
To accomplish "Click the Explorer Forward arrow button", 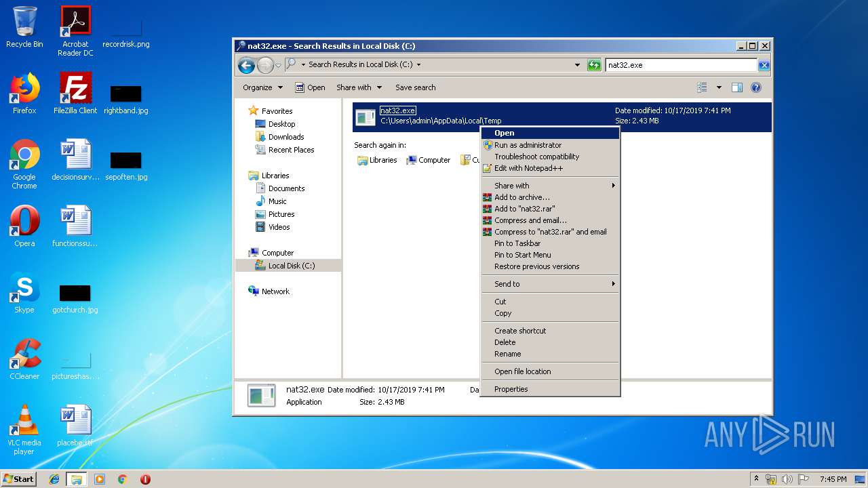I will [x=265, y=65].
